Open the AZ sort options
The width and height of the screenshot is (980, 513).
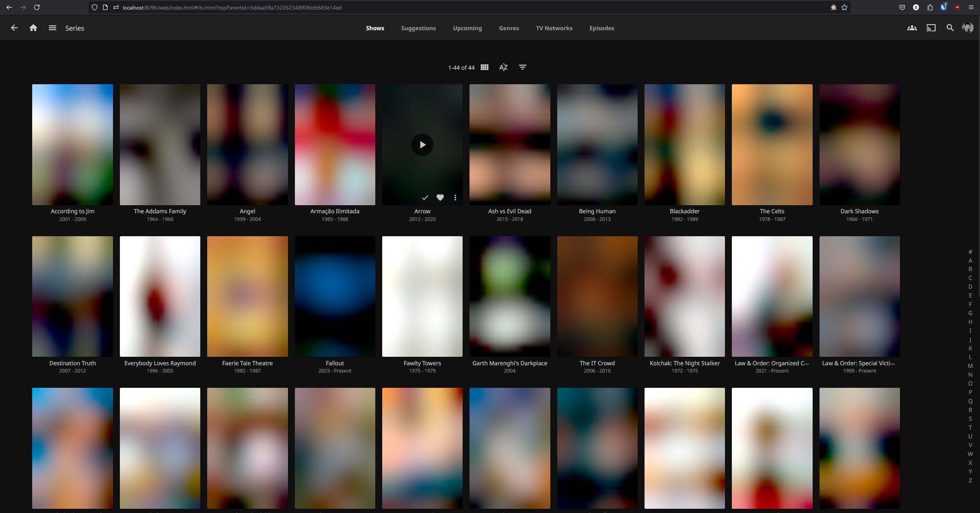[x=503, y=67]
